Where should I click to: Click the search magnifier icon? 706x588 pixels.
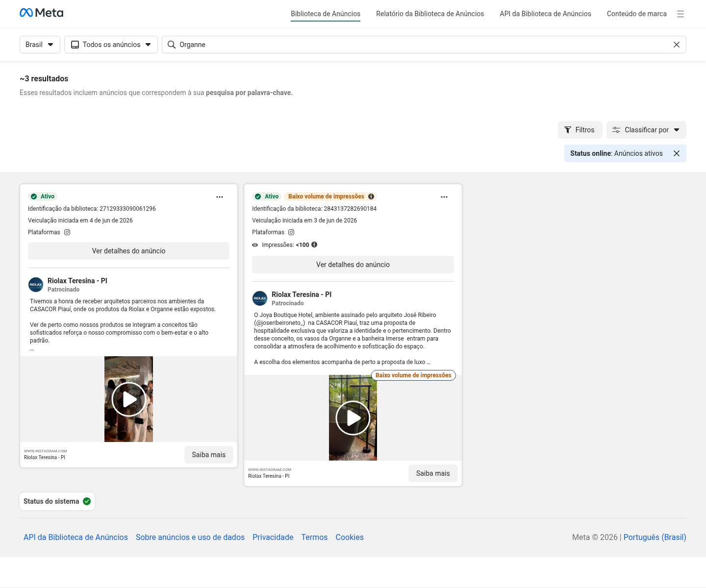coord(172,45)
